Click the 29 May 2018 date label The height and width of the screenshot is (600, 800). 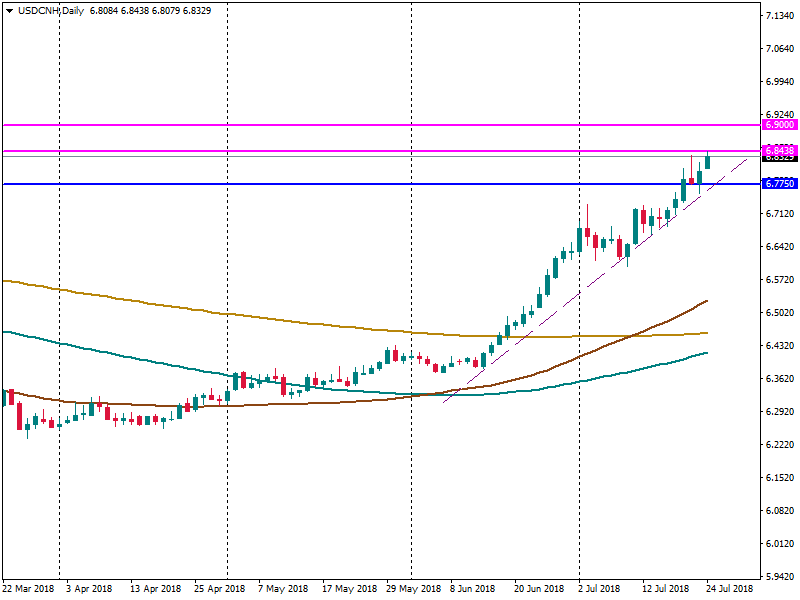412,588
